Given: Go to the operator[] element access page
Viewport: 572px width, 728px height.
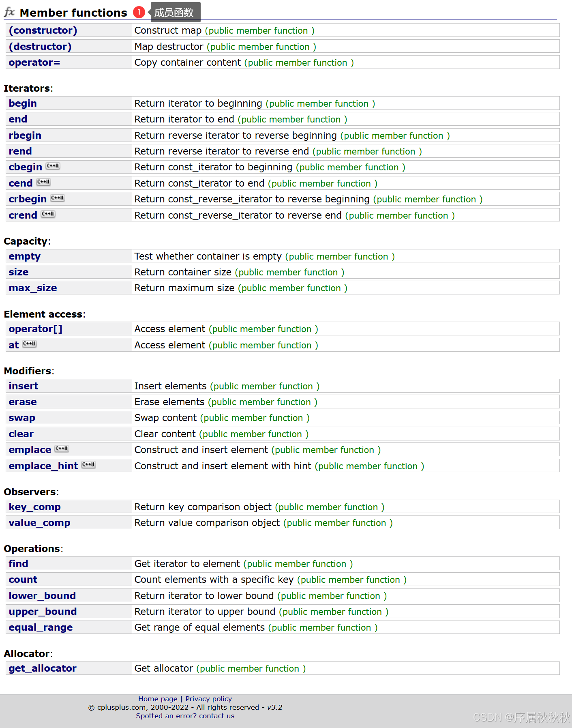Looking at the screenshot, I should point(36,329).
